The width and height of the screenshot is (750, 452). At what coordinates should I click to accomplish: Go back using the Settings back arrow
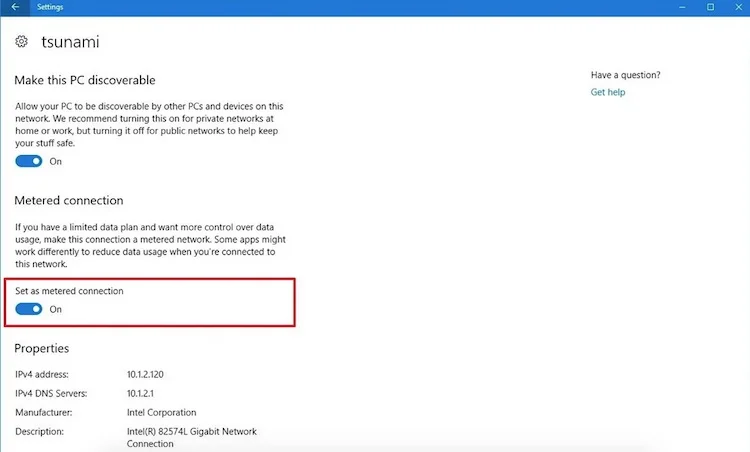[x=15, y=7]
